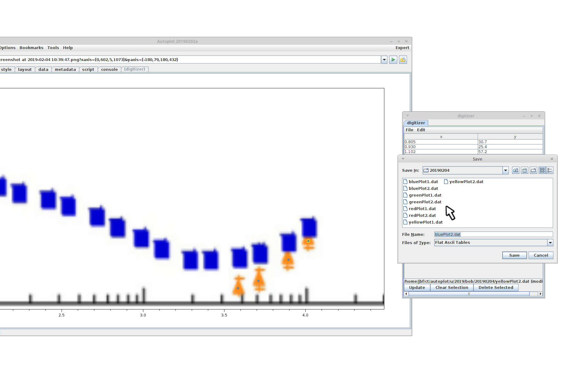Create a new folder in Save dialog

pyautogui.click(x=533, y=171)
